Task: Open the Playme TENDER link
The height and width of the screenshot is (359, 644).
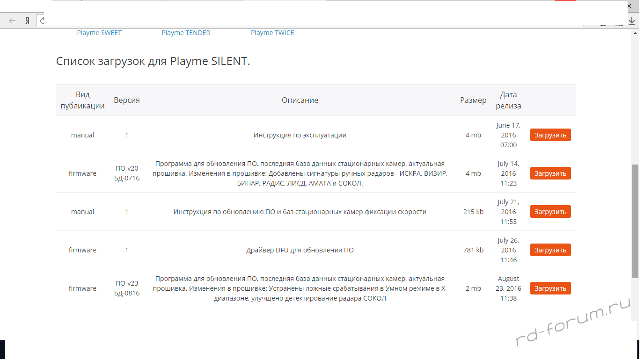Action: (186, 33)
